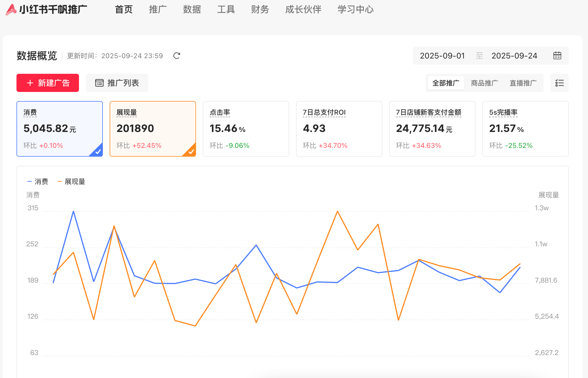
Task: Click the plus icon on 新建广告
Action: point(30,83)
